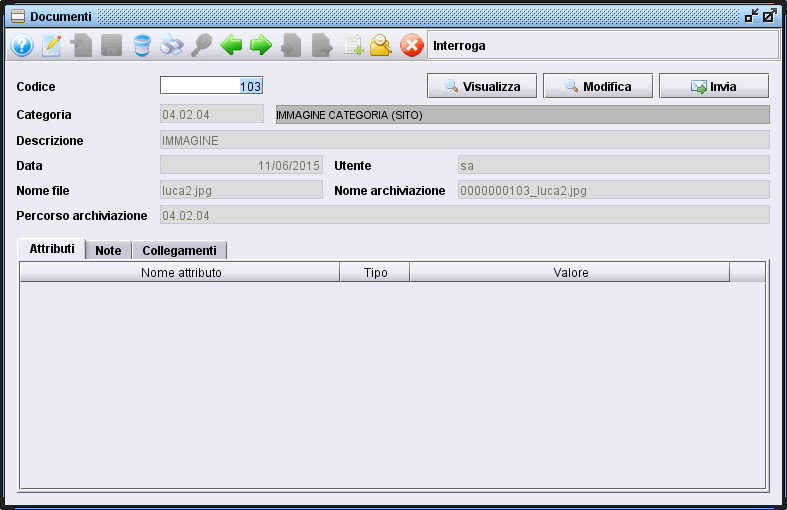Click the red X cancel icon
Viewport: 787px width, 510px height.
click(412, 46)
